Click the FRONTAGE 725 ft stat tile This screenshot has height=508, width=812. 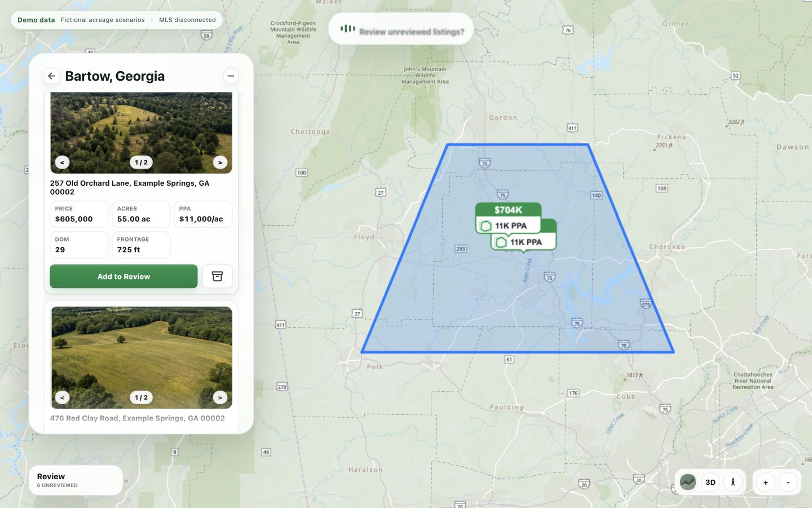click(141, 245)
